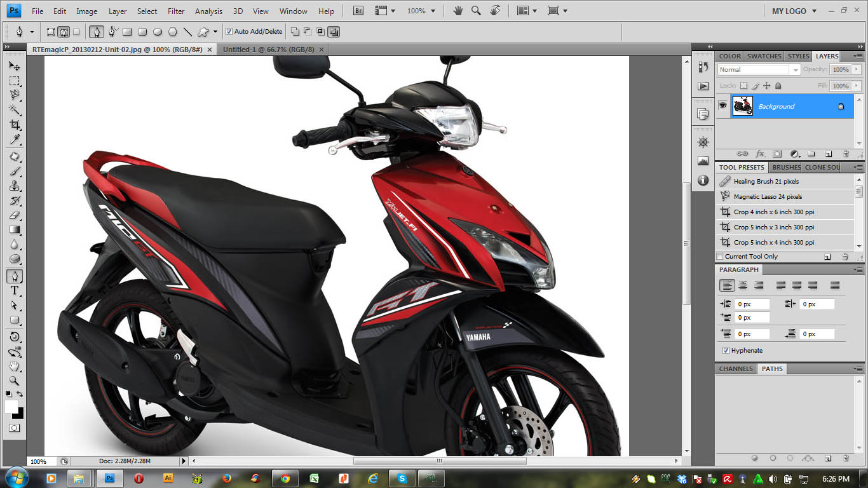Viewport: 868px width, 488px height.
Task: Select the Path Selection tool
Action: (x=14, y=306)
